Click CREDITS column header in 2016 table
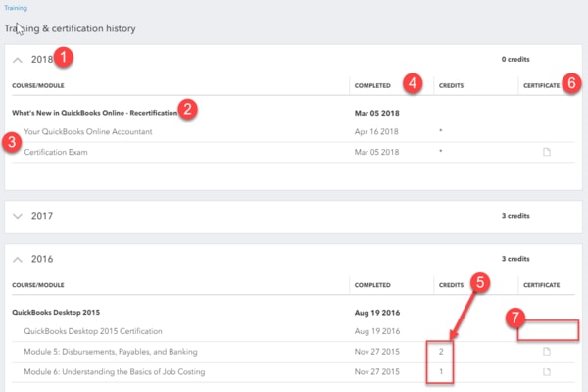588x392 pixels. (451, 285)
